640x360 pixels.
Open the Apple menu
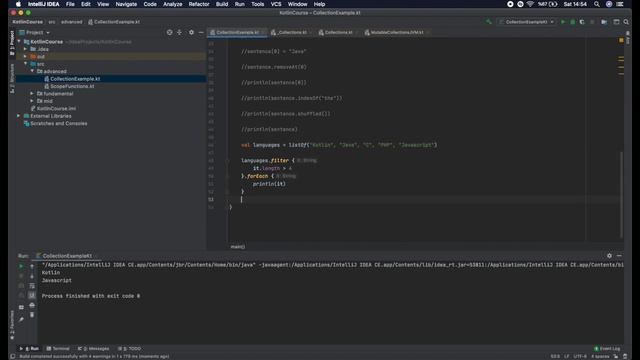coord(18,4)
